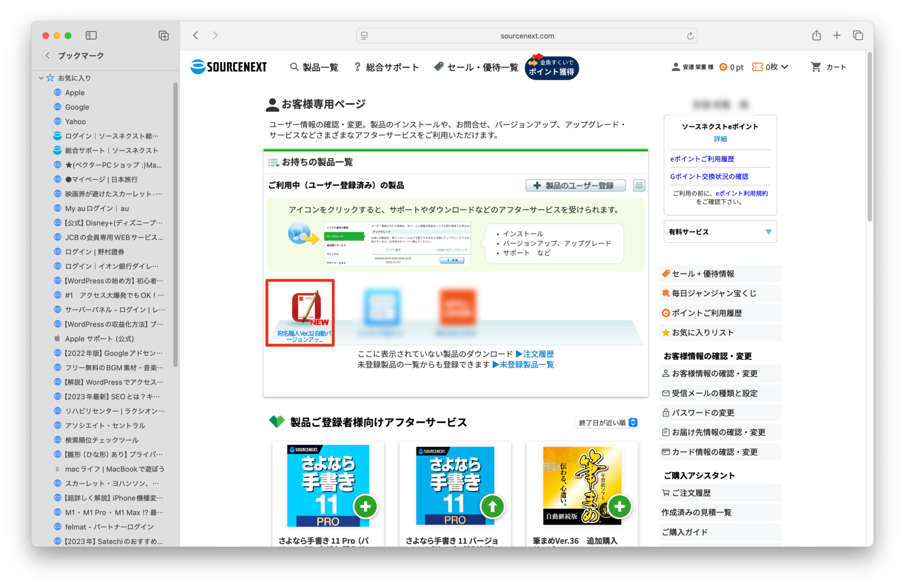905x588 pixels.
Task: Click the 0枚 coupon ticket icon
Action: pos(757,67)
